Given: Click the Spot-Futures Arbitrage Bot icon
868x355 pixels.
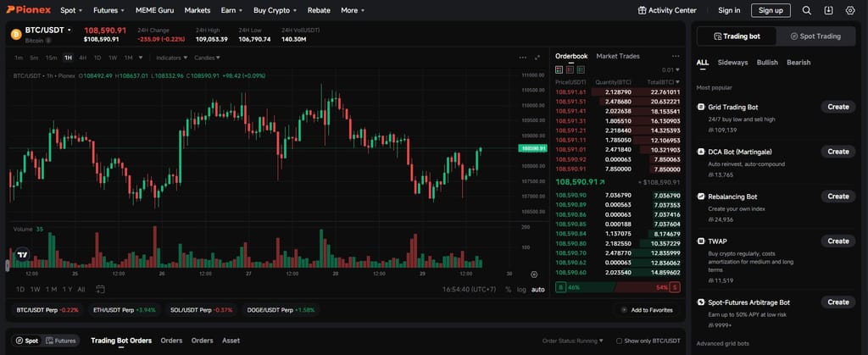Looking at the screenshot, I should point(701,302).
